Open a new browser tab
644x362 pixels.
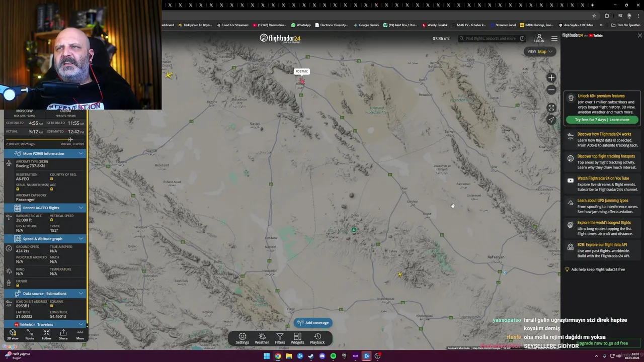point(593,5)
